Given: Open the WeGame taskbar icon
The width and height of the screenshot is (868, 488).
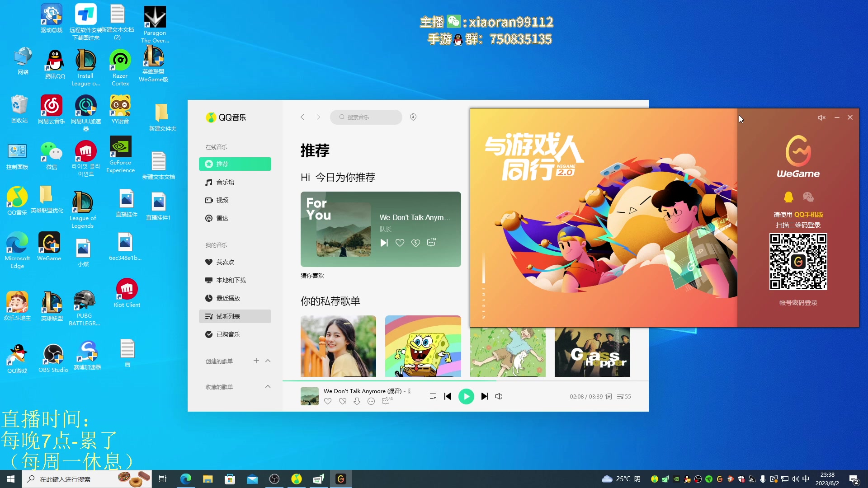Looking at the screenshot, I should pos(341,479).
